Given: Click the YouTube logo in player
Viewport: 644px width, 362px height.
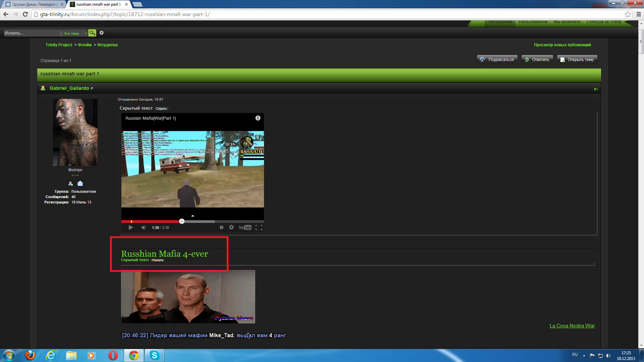Looking at the screenshot, I should pyautogui.click(x=245, y=228).
